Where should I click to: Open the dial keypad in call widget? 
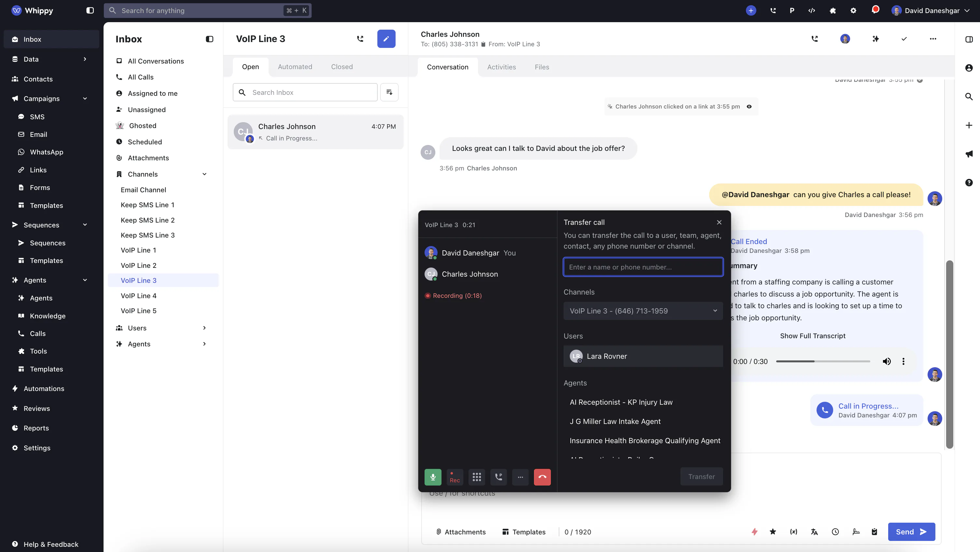[477, 477]
